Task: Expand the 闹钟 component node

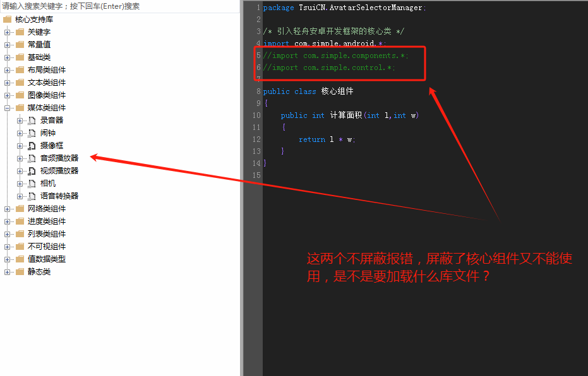Action: coord(20,133)
